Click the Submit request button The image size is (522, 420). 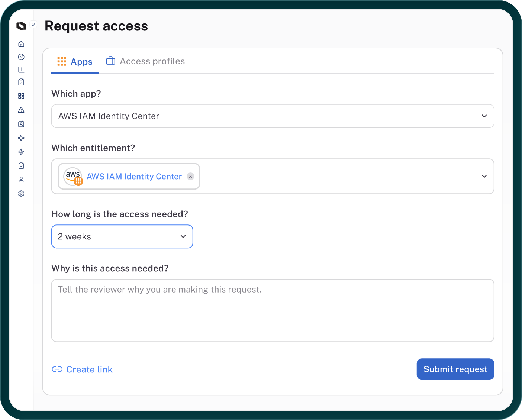[x=455, y=369]
